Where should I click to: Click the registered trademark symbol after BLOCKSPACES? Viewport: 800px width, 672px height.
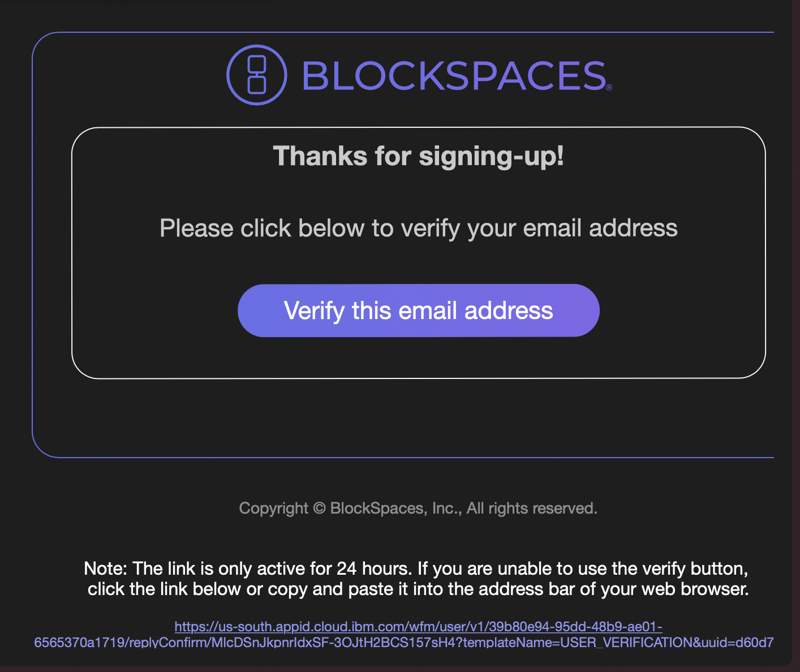click(609, 87)
